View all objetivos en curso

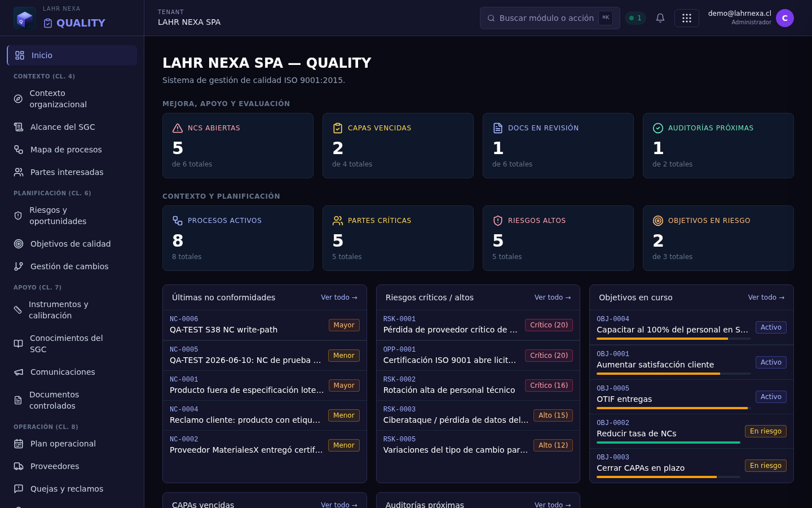tap(766, 297)
